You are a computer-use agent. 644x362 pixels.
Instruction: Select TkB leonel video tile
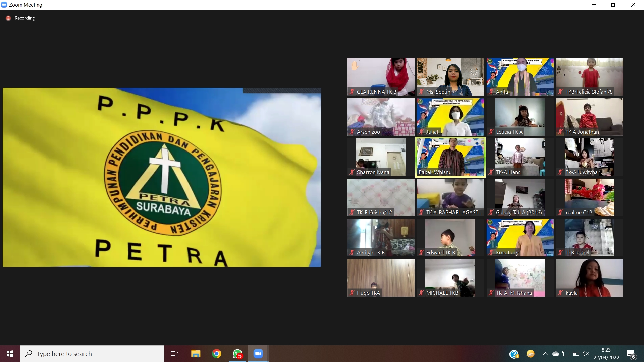[x=590, y=238]
